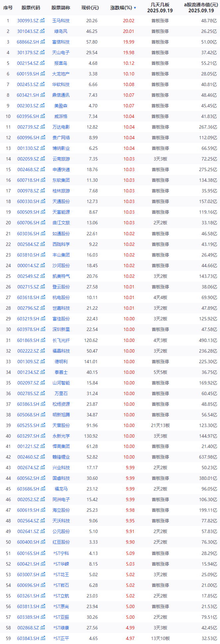This screenshot has width=220, height=644.
Task: Open stock name link *ST宁科
Action: coord(61,553)
